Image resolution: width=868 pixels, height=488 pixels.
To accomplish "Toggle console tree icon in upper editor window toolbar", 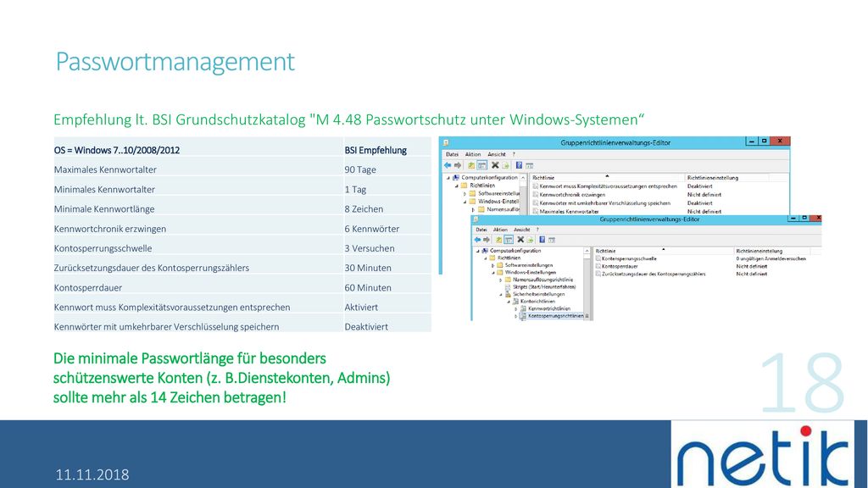I will [x=481, y=165].
